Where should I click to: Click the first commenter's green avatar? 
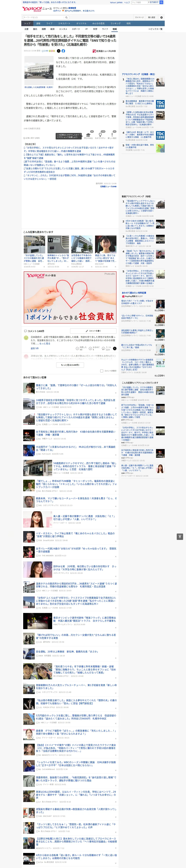pyautogui.click(x=26, y=338)
